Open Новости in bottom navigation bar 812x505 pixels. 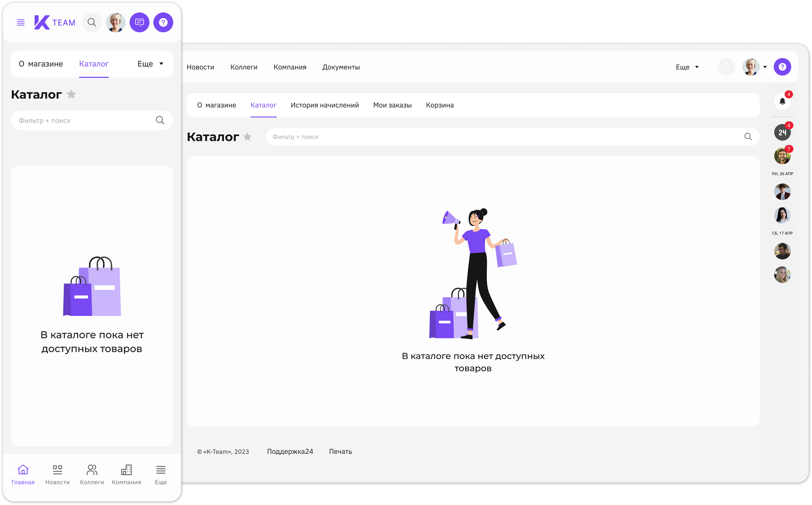(x=58, y=474)
